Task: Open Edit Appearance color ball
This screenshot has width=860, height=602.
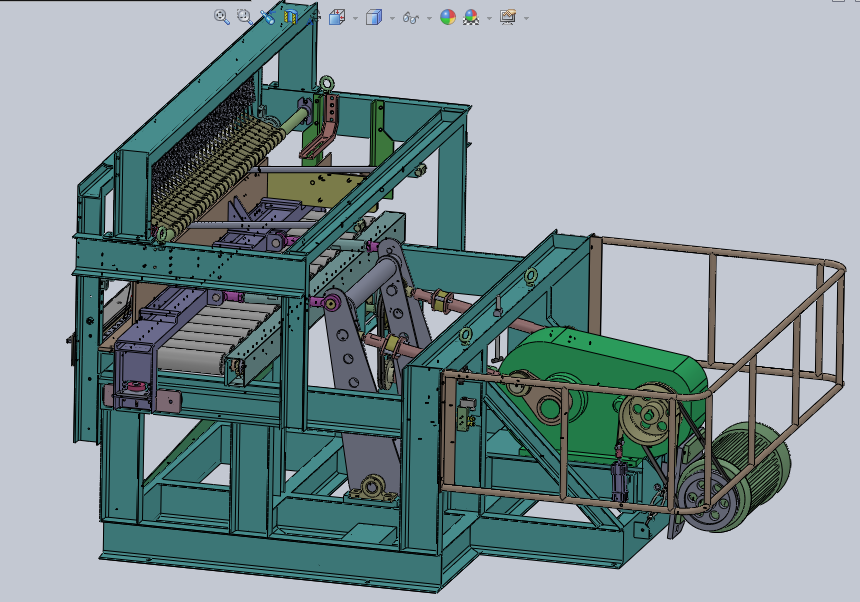Action: [x=448, y=17]
